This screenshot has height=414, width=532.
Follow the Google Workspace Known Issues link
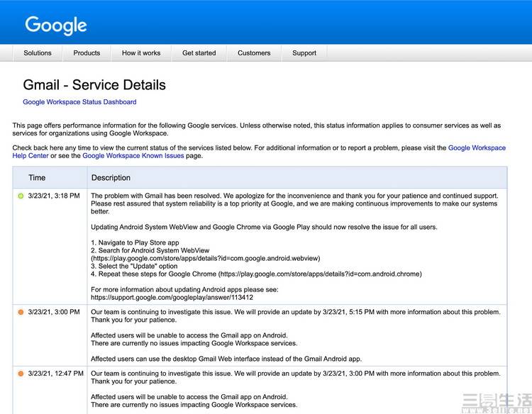133,156
